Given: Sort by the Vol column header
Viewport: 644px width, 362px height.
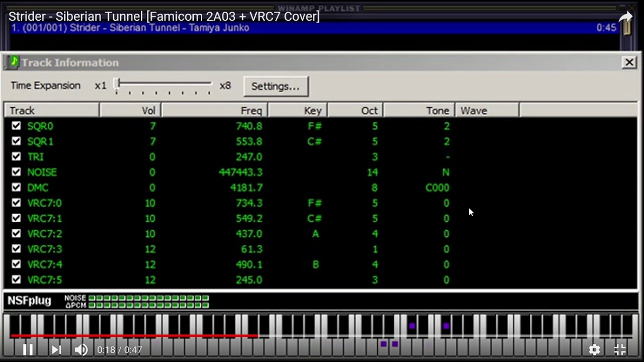Looking at the screenshot, I should [x=130, y=111].
